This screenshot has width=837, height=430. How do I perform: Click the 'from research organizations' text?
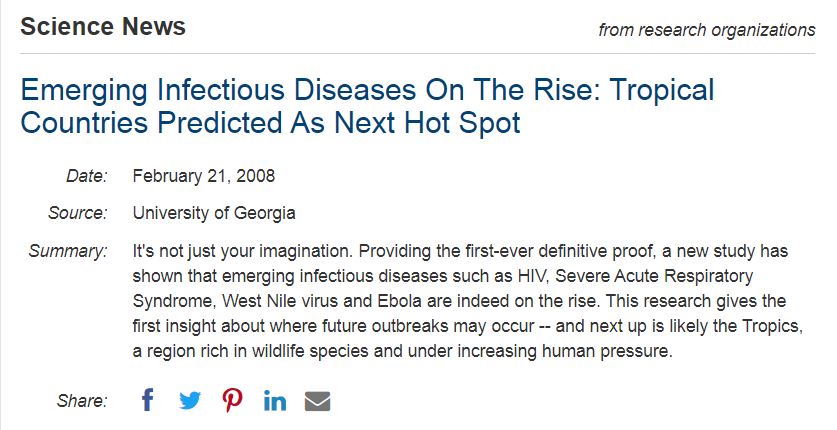[x=706, y=30]
